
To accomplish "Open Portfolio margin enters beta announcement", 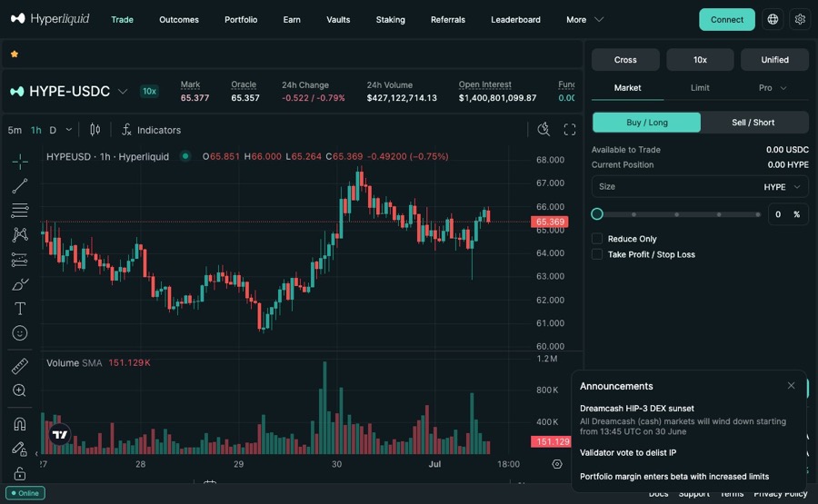I will 674,477.
